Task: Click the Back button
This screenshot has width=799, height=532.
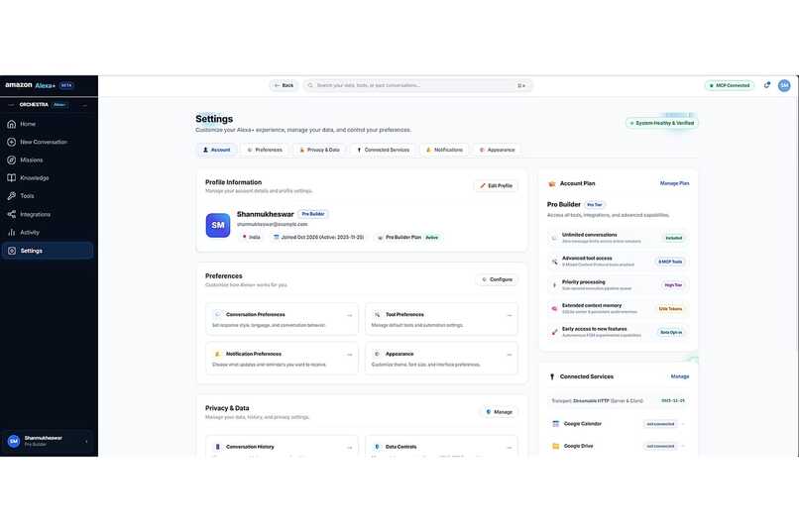Action: [284, 85]
